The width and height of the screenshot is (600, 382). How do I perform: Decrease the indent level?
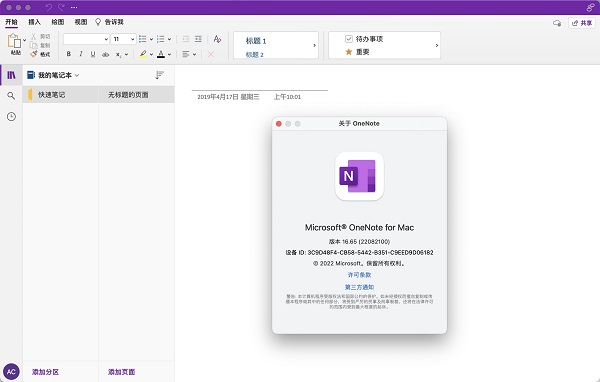point(186,39)
